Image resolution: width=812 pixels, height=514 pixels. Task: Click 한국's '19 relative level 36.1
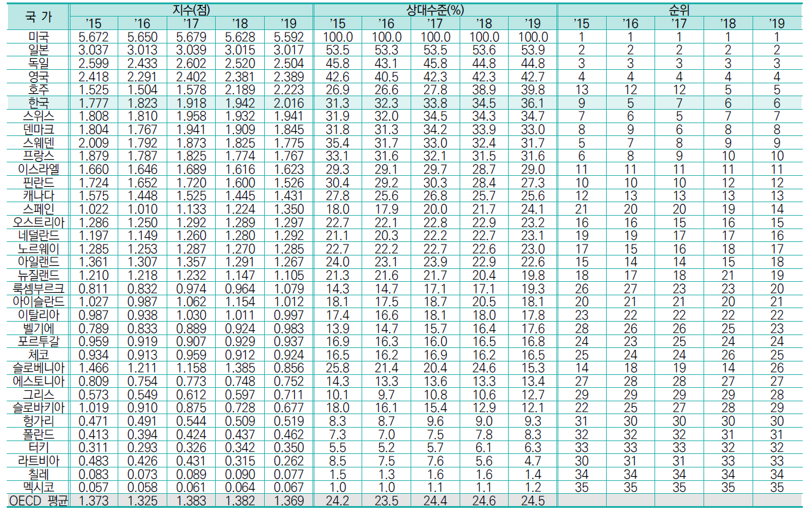tap(532, 103)
